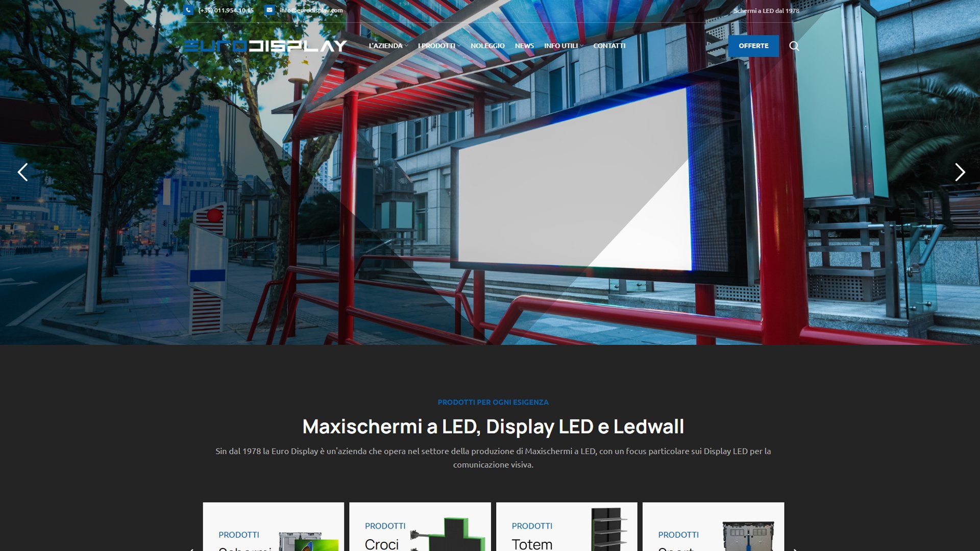Call the (+39) 011.954.10.15 number link

click(x=226, y=10)
